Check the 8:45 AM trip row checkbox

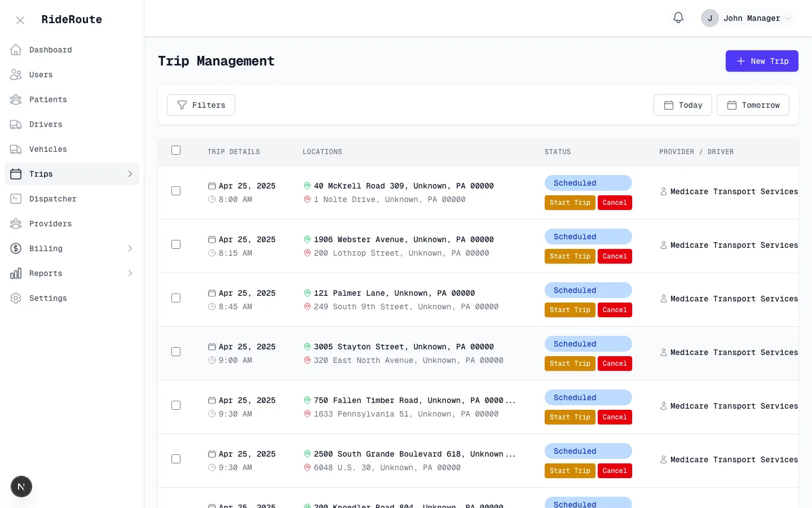point(176,298)
